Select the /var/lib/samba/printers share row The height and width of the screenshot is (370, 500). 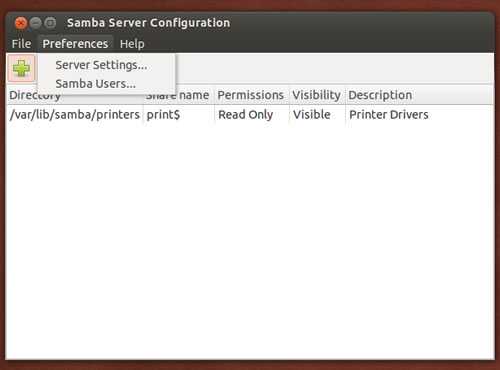tap(250, 115)
